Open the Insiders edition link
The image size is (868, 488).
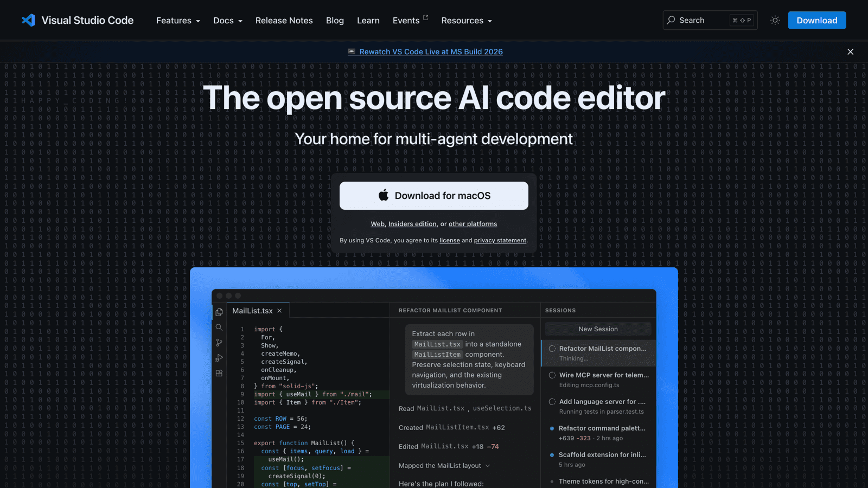pyautogui.click(x=412, y=224)
